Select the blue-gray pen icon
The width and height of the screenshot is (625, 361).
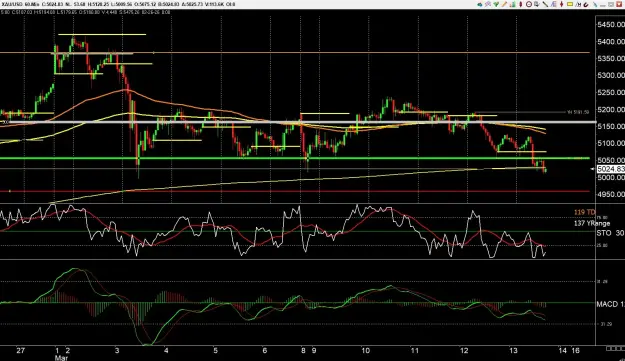(x=595, y=4)
